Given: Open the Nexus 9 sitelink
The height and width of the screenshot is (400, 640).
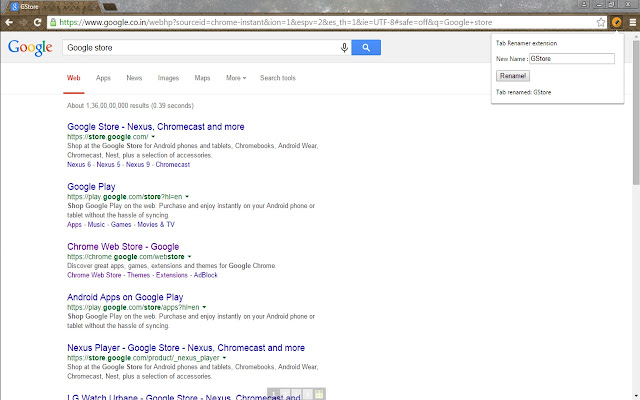Looking at the screenshot, I should coord(138,164).
